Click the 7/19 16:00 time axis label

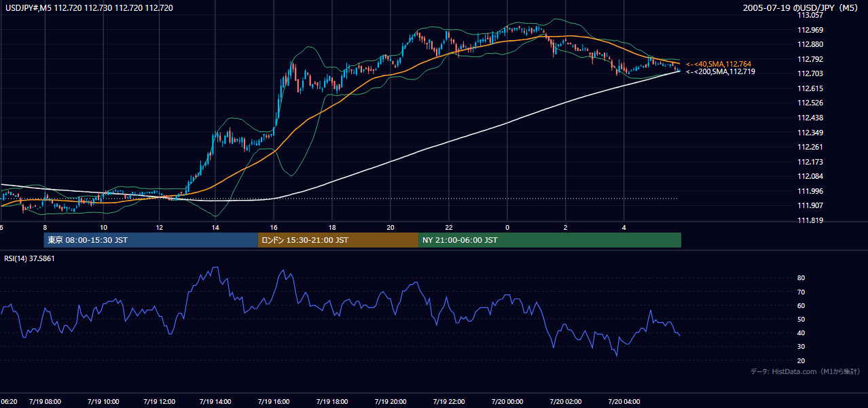275,401
